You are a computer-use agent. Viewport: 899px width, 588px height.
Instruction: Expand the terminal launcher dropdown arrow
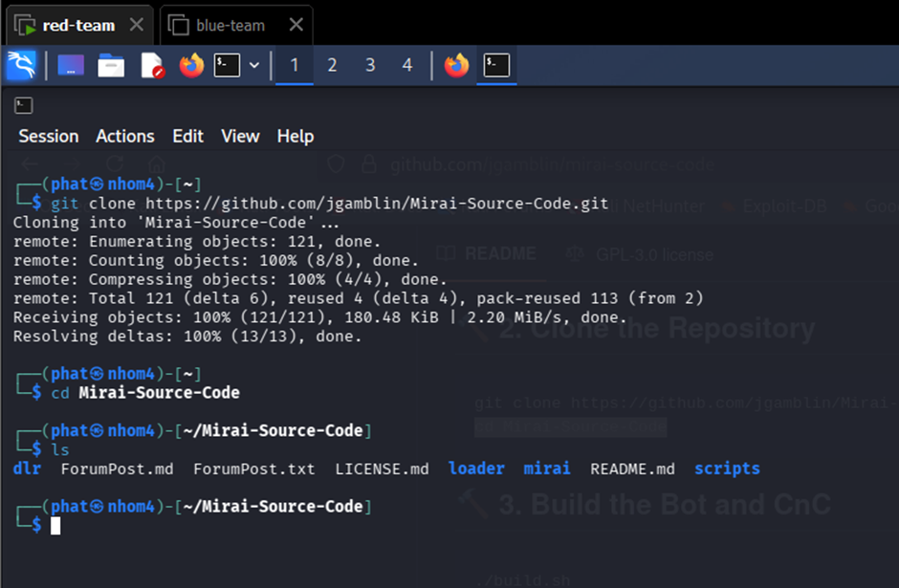click(x=254, y=65)
